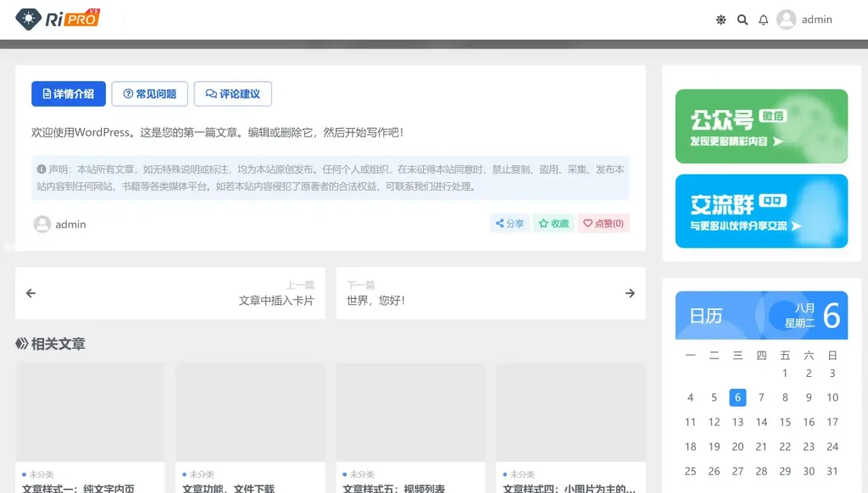Toggle dark mode with the sun icon

[x=720, y=19]
